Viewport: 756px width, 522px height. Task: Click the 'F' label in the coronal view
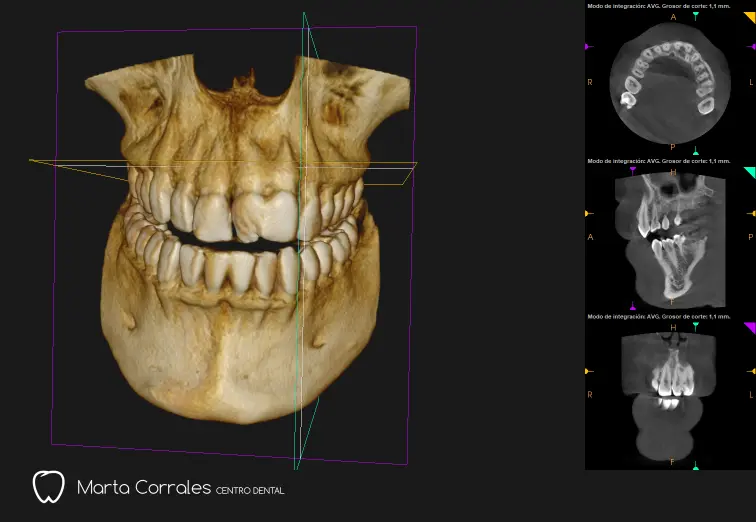673,462
